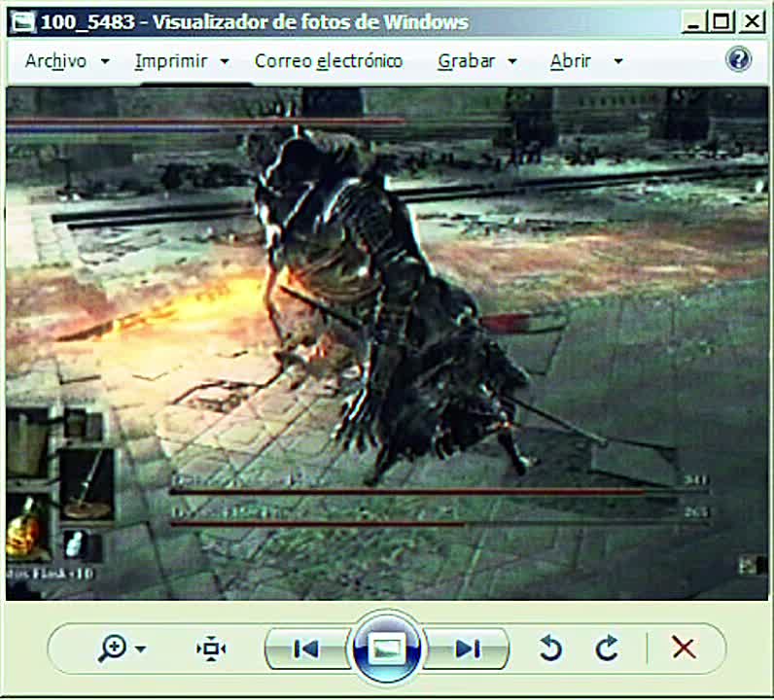The width and height of the screenshot is (774, 700).
Task: Click the photo viewer icon in title bar
Action: [x=22, y=22]
